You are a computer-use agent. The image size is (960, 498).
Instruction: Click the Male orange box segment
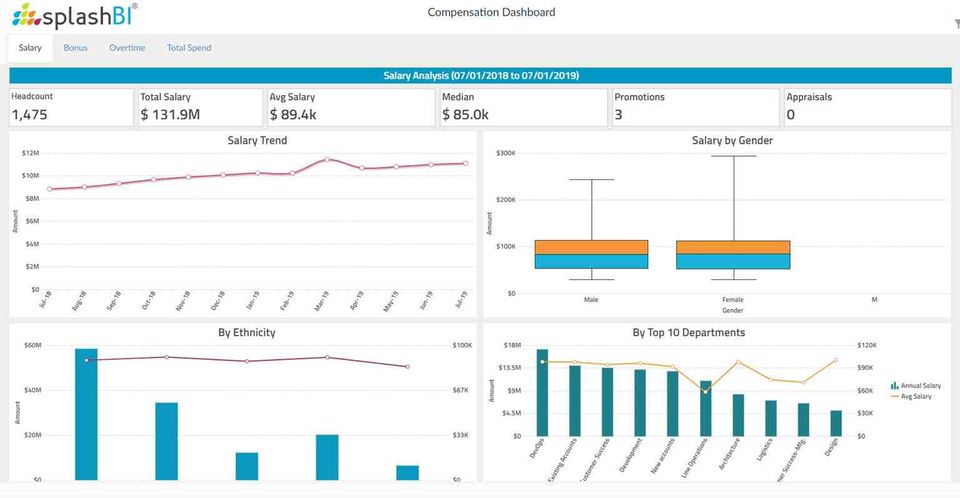click(x=591, y=247)
